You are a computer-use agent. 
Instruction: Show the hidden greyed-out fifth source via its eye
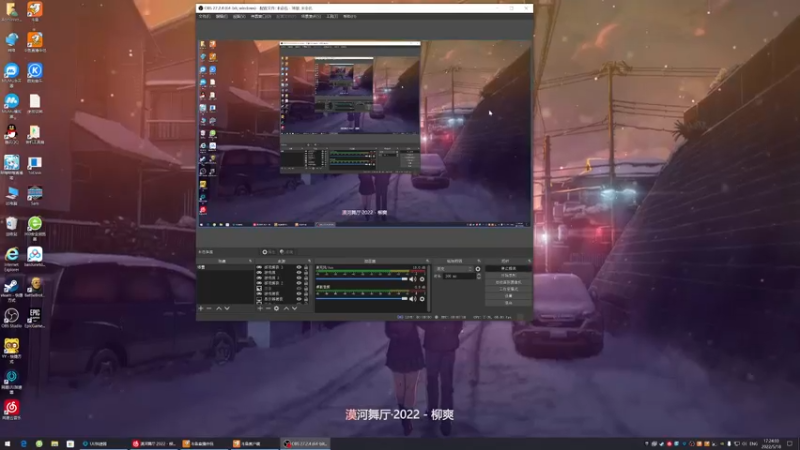[299, 288]
